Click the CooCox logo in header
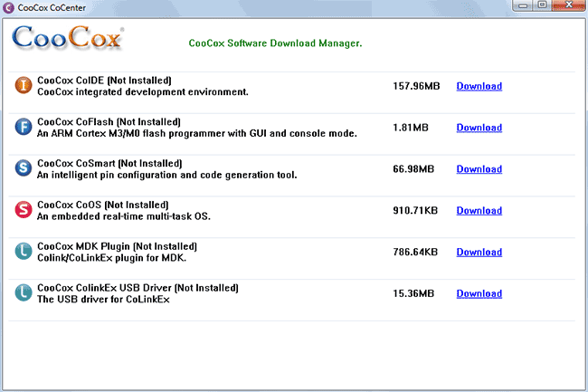The image size is (588, 392). pyautogui.click(x=68, y=41)
